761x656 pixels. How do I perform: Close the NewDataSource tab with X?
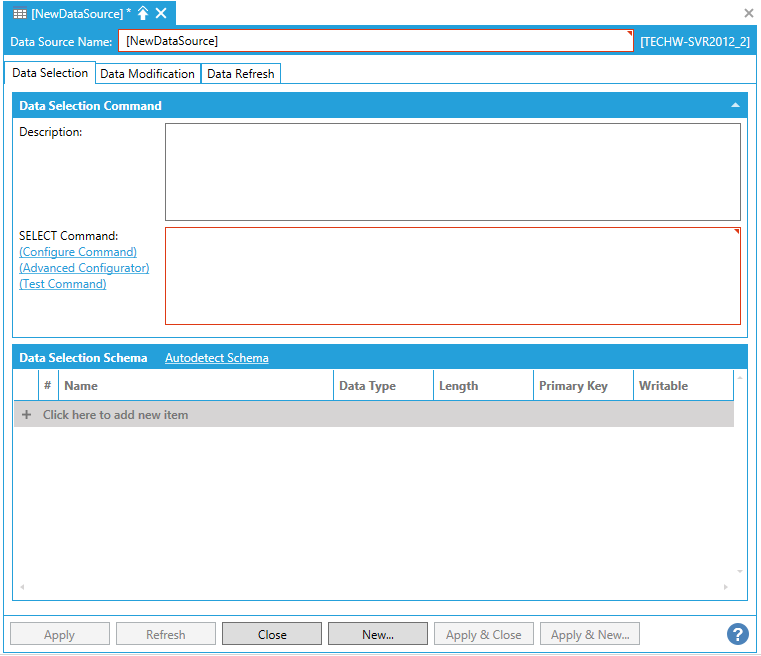[x=161, y=14]
